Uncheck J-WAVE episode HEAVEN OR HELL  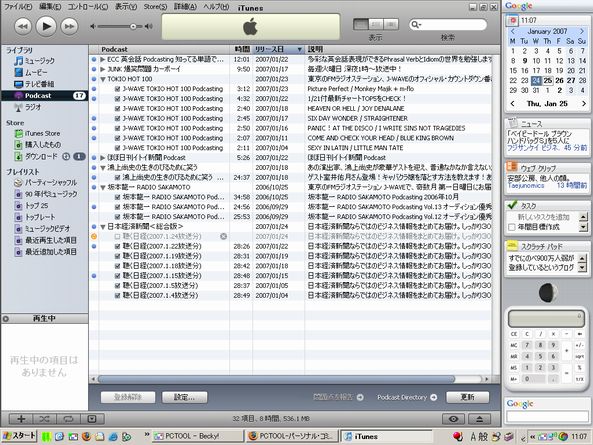[118, 109]
